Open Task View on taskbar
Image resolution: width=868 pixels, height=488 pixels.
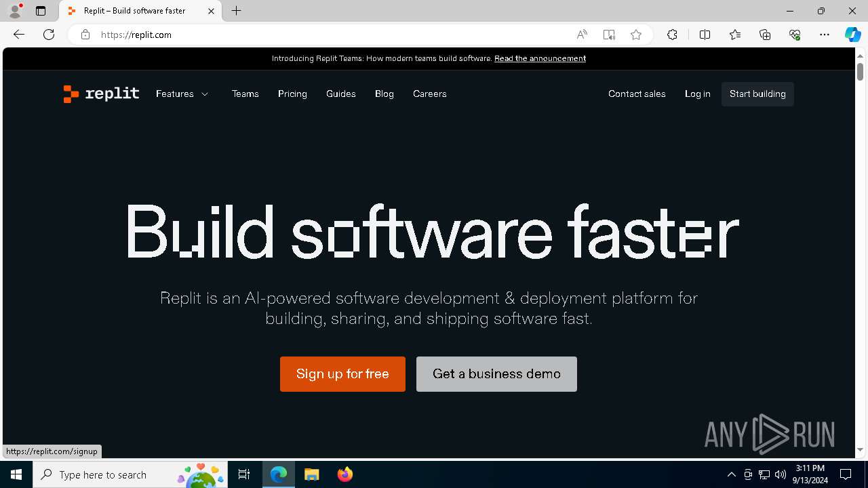(x=244, y=474)
